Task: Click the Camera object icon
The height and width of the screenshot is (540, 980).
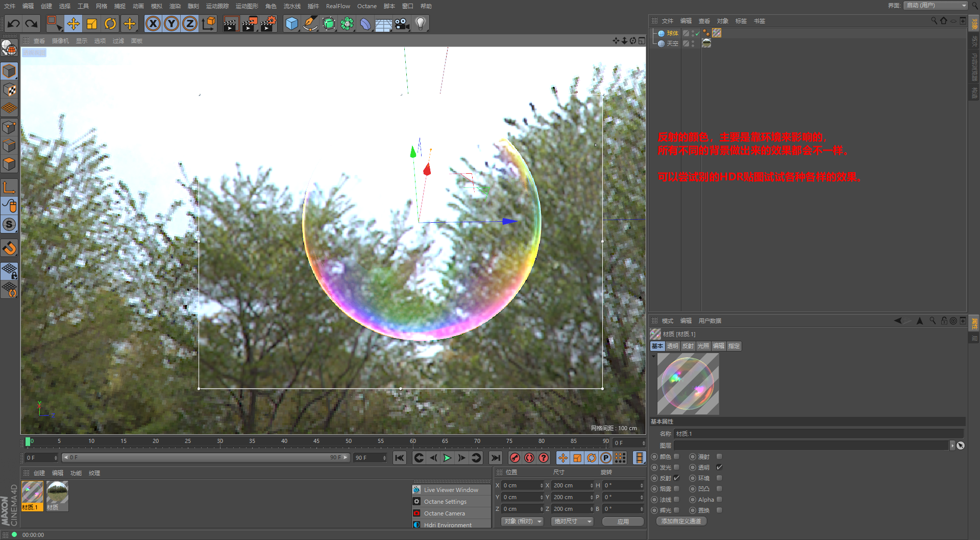Action: (x=402, y=24)
